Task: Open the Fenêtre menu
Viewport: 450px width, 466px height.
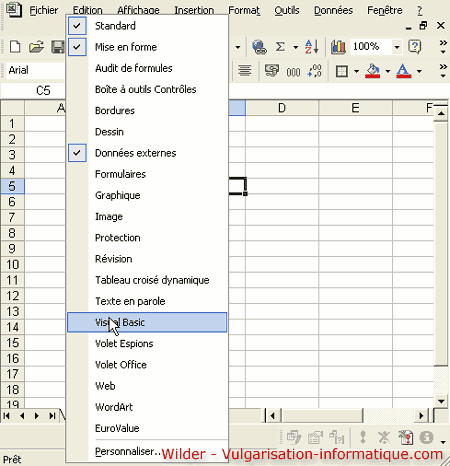Action: 385,10
